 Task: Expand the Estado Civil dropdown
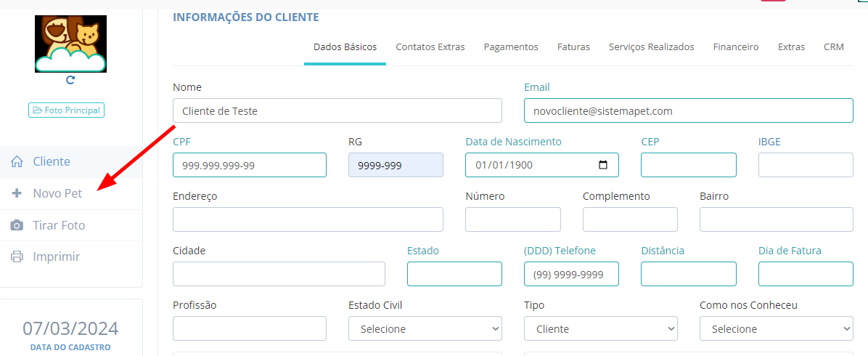pos(425,328)
